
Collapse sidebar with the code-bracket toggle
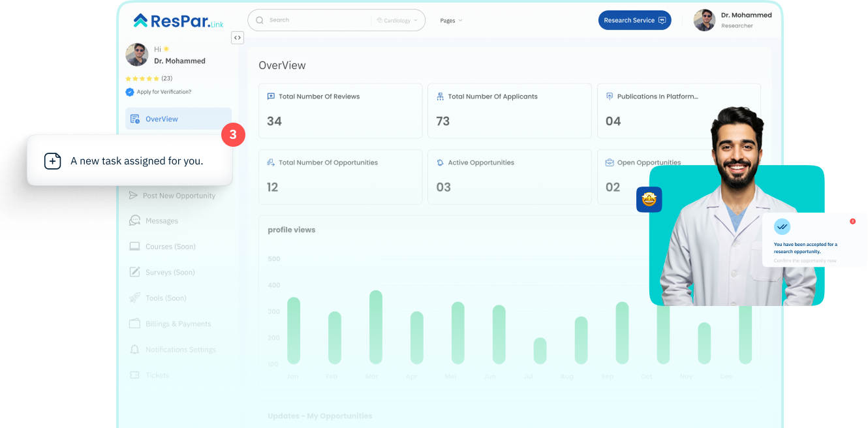[238, 38]
